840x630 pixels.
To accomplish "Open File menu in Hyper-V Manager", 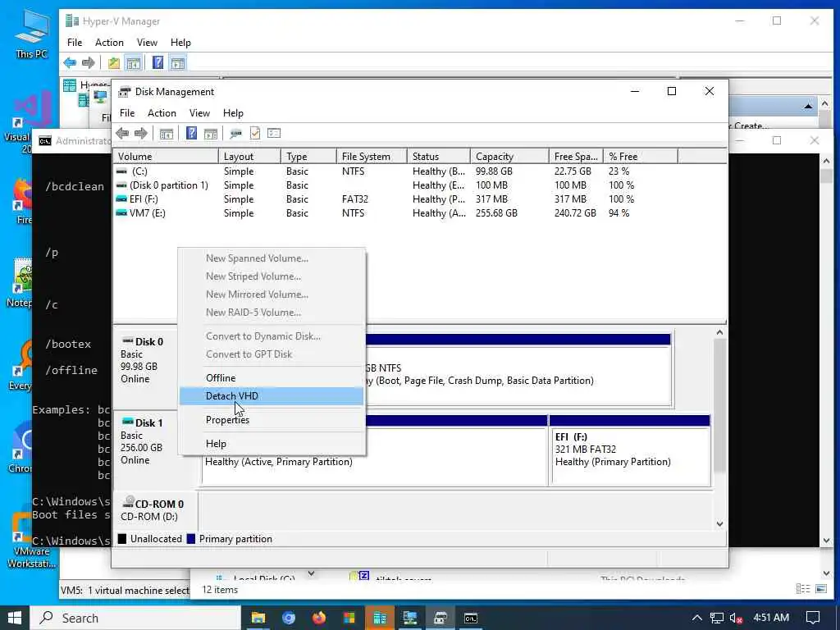I will (75, 43).
